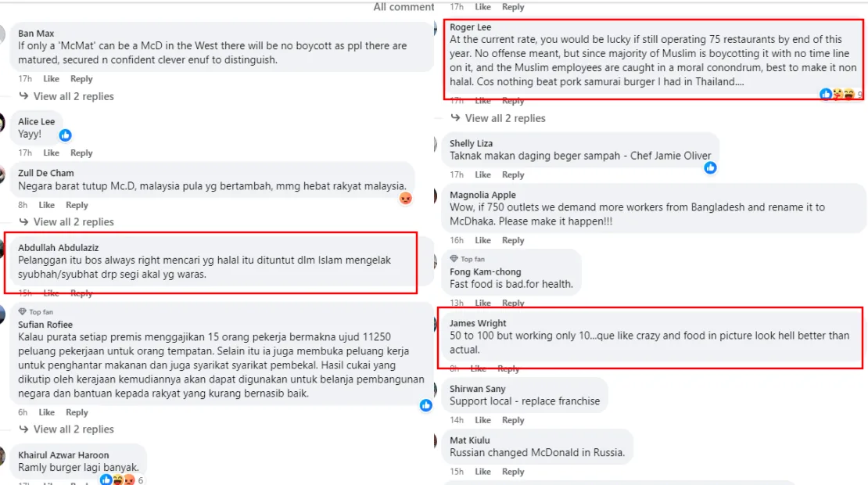Like Shirwan Sany's comment
This screenshot has height=485, width=868.
482,420
